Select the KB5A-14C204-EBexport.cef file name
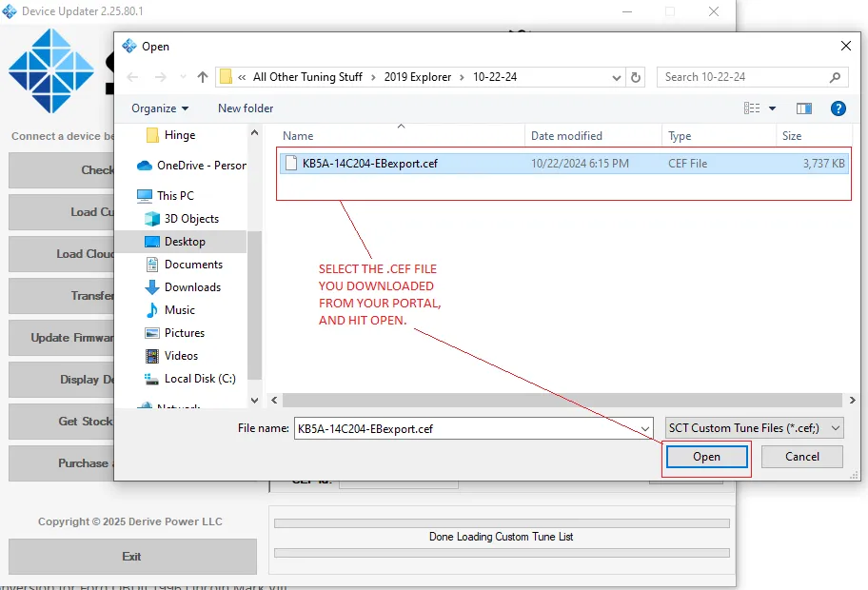The height and width of the screenshot is (590, 868). point(370,164)
